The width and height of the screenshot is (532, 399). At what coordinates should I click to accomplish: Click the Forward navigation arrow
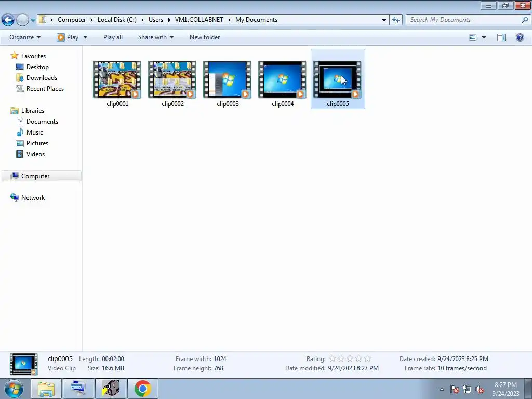click(x=22, y=20)
